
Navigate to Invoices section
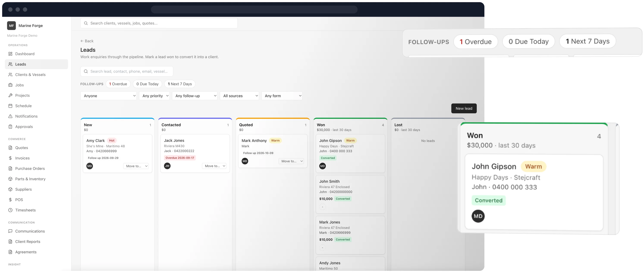[x=36, y=158]
